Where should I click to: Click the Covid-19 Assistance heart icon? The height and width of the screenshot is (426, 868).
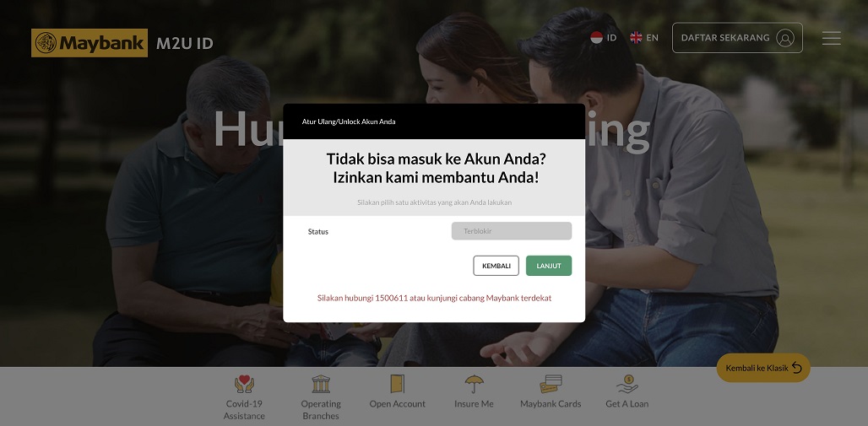coord(244,384)
